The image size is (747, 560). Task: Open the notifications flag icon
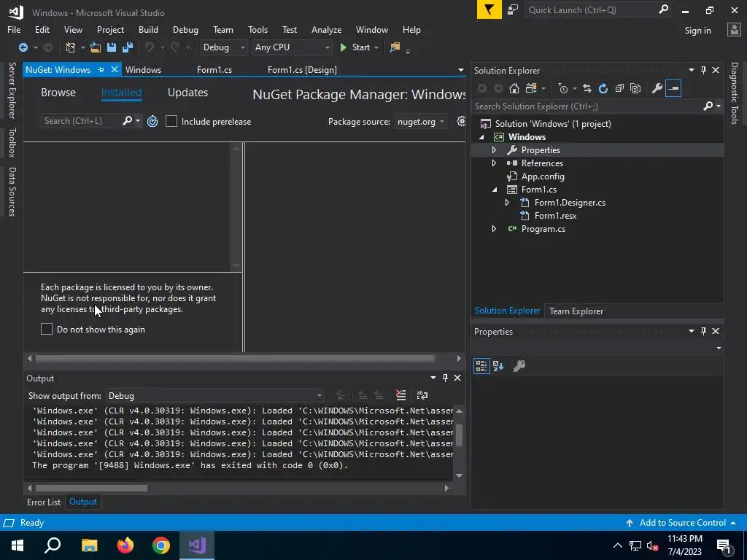pos(489,9)
